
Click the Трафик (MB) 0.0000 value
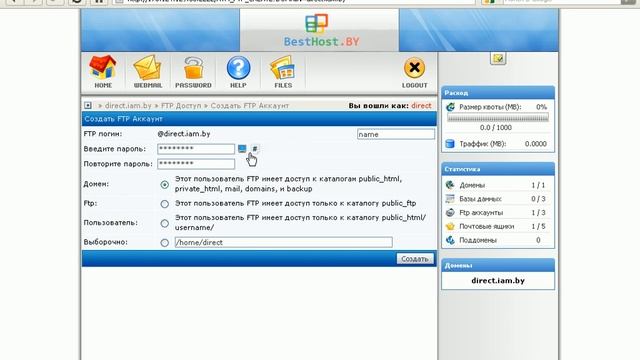click(x=536, y=144)
